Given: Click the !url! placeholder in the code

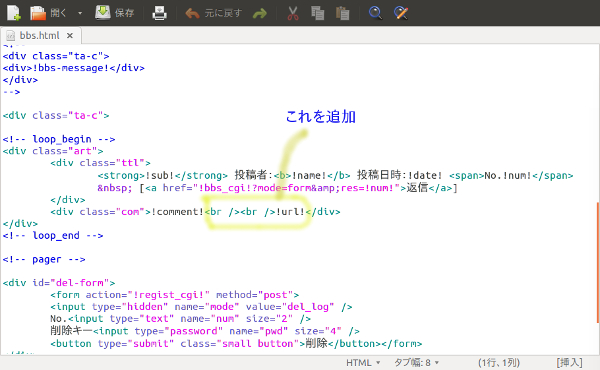Looking at the screenshot, I should click(290, 212).
